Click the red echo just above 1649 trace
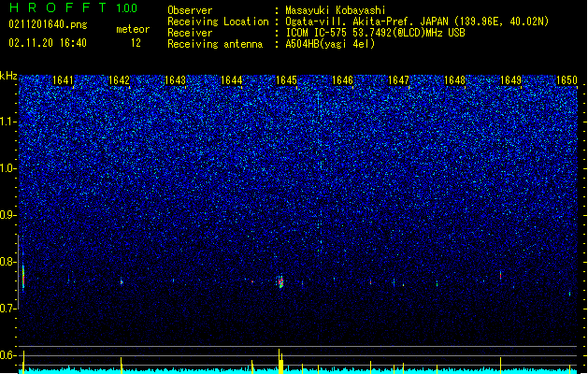The height and width of the screenshot is (374, 588). (501, 275)
